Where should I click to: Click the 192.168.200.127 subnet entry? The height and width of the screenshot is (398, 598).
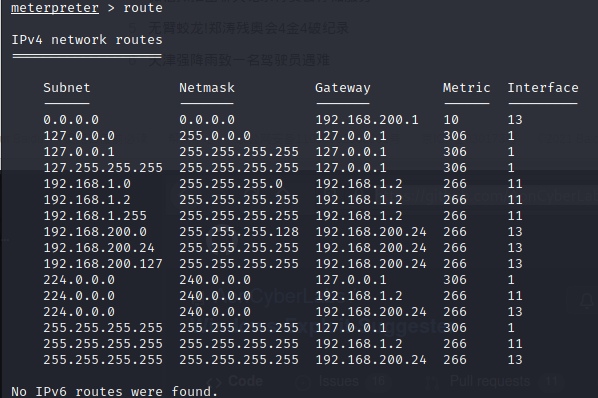point(103,264)
